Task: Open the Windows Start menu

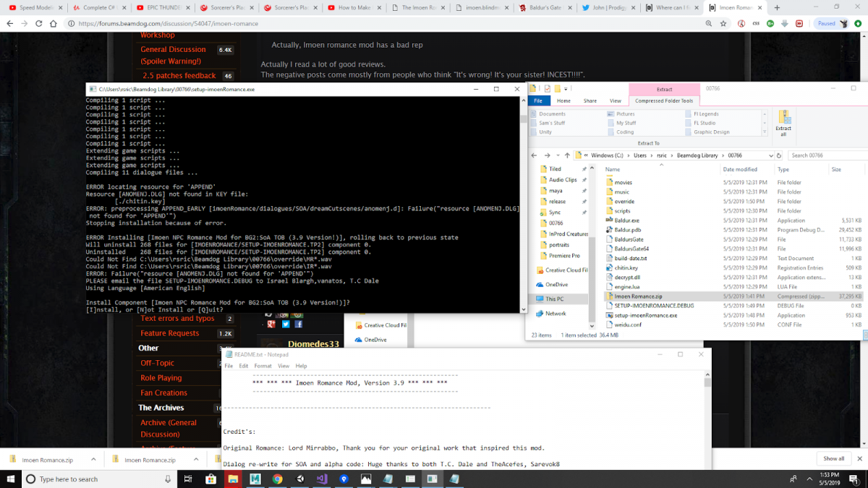Action: pyautogui.click(x=10, y=479)
